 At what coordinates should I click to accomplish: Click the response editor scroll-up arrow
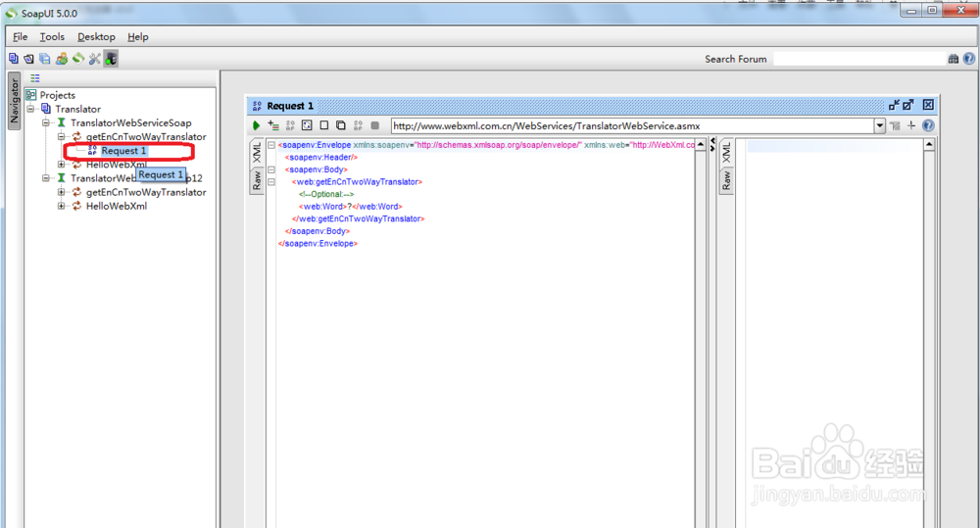[x=929, y=145]
